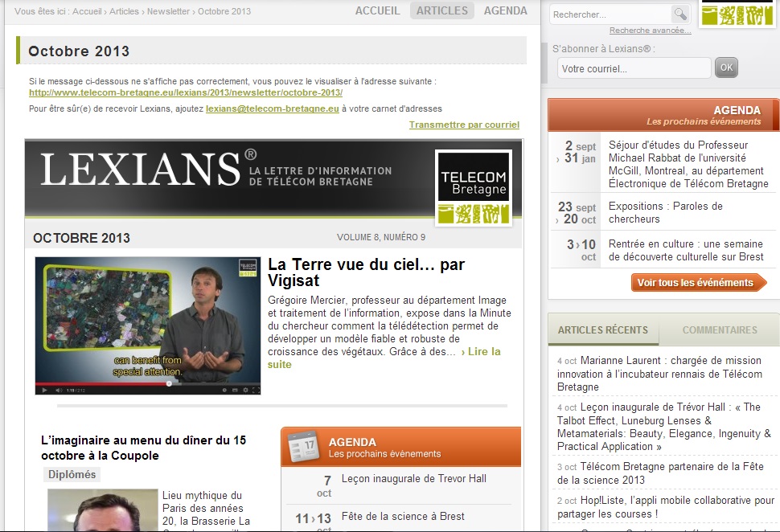The width and height of the screenshot is (780, 532).
Task: Click the Vigisat video thumbnail
Action: [148, 325]
